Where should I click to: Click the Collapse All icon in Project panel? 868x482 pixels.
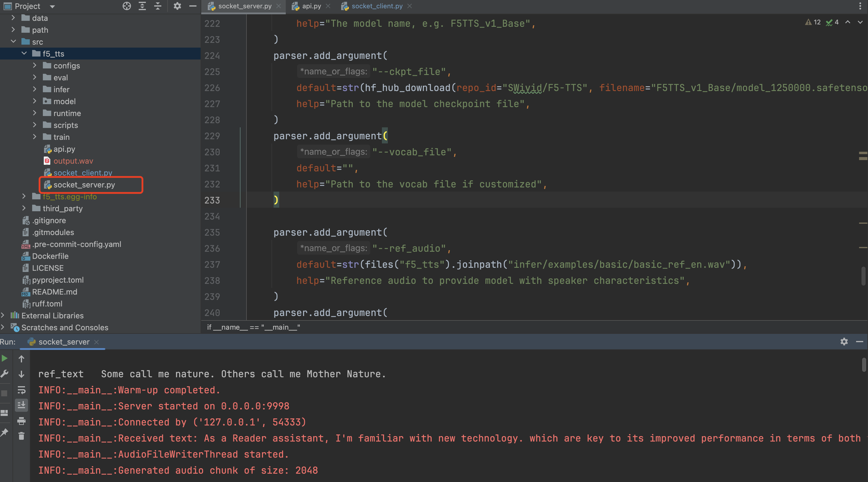click(x=158, y=6)
